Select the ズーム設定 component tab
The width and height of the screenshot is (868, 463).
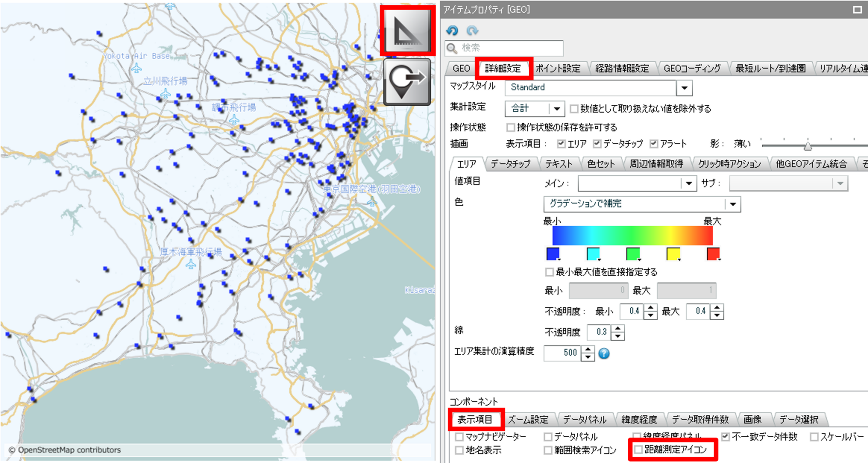[x=528, y=420]
